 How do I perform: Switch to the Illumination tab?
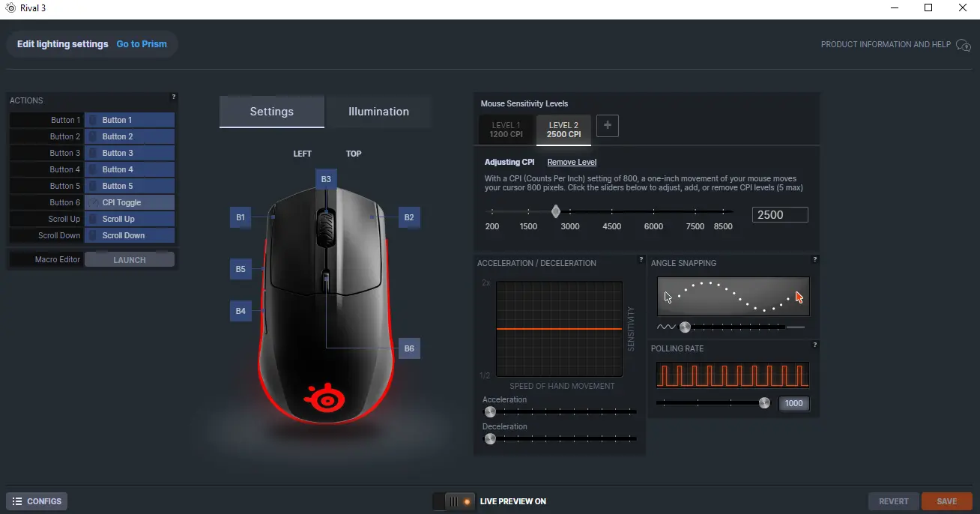tap(378, 112)
